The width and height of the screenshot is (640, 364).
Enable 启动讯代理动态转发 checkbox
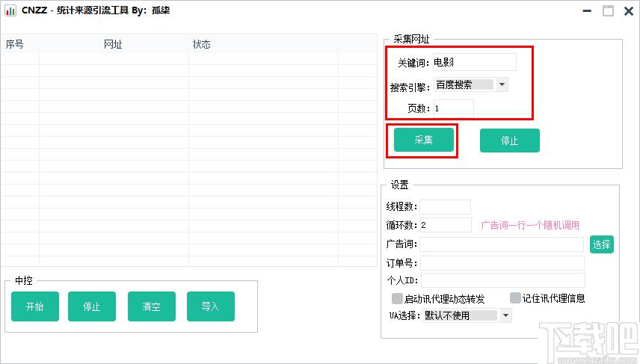pyautogui.click(x=397, y=299)
